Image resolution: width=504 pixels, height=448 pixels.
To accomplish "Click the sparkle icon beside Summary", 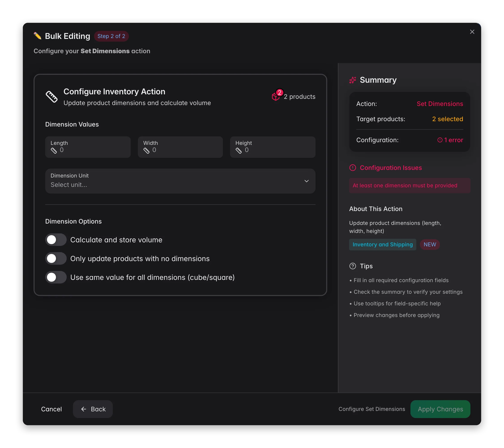I will tap(353, 80).
